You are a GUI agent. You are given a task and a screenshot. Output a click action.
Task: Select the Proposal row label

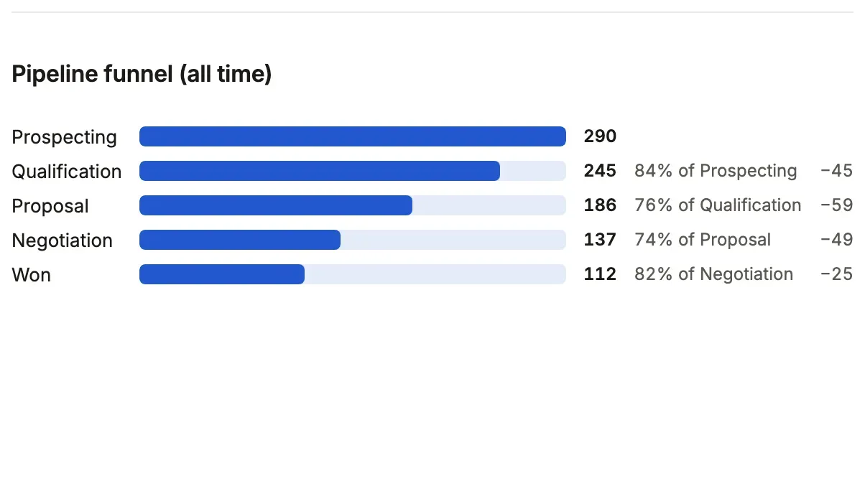tap(50, 206)
